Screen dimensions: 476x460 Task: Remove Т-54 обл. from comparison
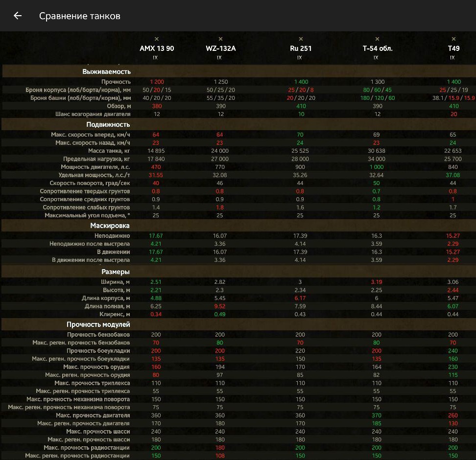click(378, 39)
